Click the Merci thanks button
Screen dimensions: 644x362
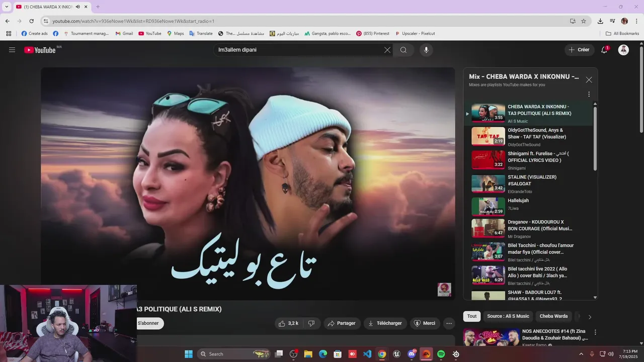(425, 323)
